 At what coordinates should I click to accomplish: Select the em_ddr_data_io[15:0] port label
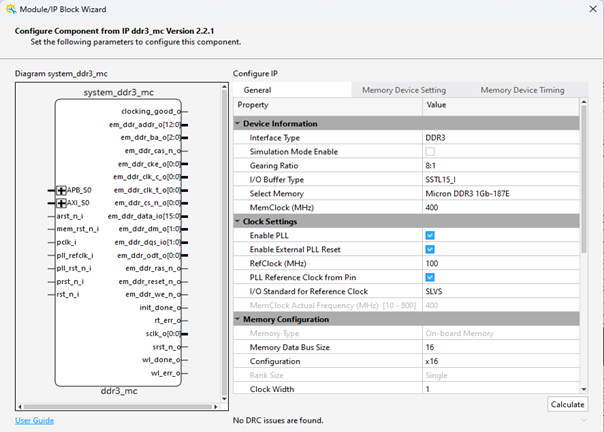[x=144, y=216]
